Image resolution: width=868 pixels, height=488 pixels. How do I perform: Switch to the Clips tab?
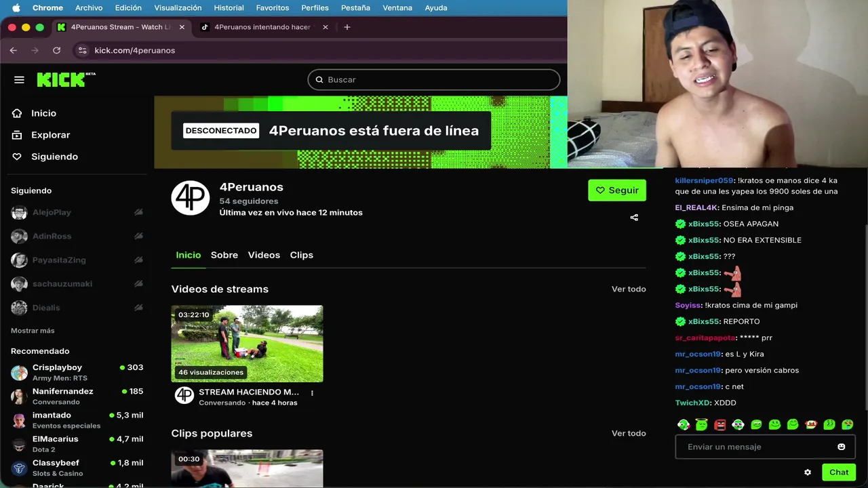click(301, 255)
